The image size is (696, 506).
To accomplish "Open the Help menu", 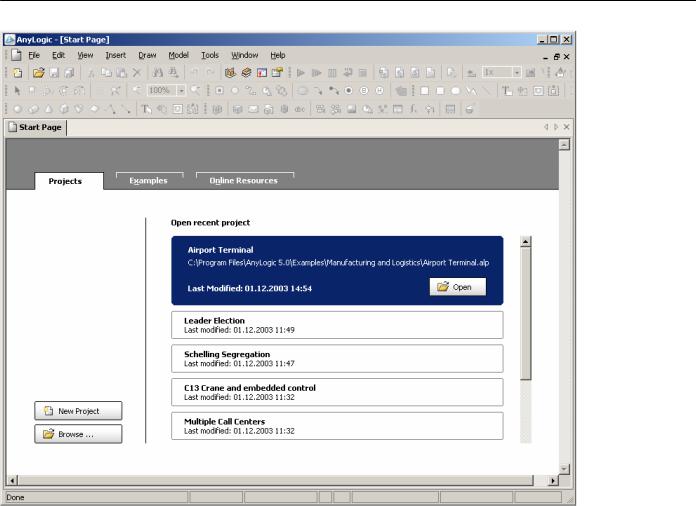I will coord(278,55).
